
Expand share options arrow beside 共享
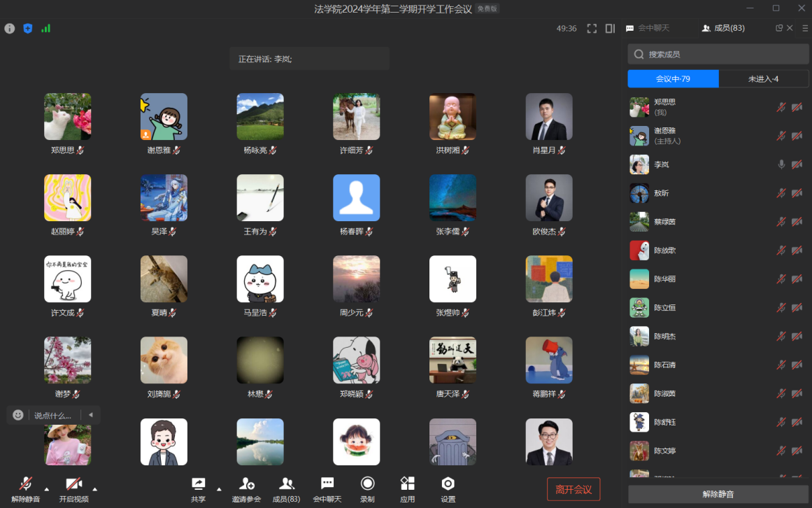(x=219, y=488)
